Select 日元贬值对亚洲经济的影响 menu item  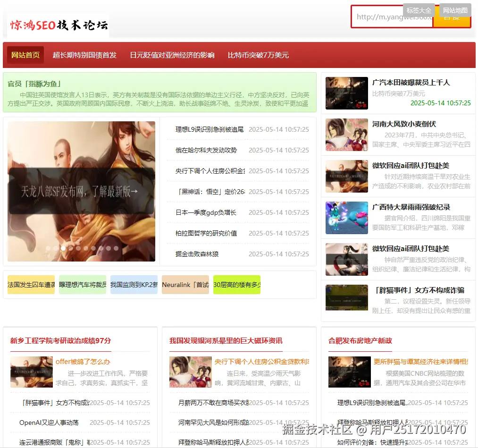(172, 55)
